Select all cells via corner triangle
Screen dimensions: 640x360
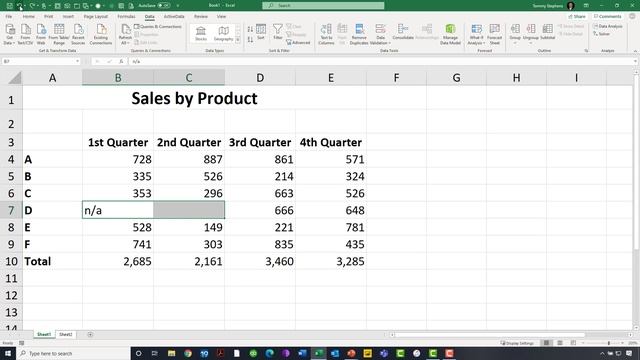click(x=15, y=78)
